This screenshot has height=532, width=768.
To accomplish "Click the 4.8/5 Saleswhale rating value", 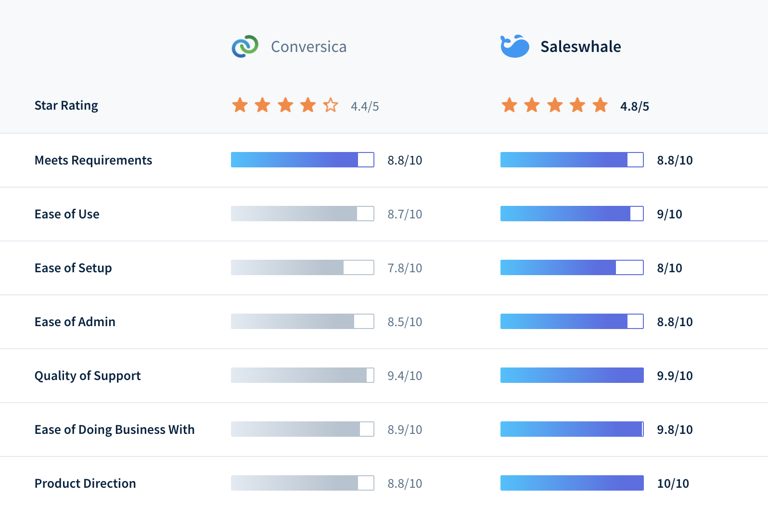I will [x=634, y=106].
